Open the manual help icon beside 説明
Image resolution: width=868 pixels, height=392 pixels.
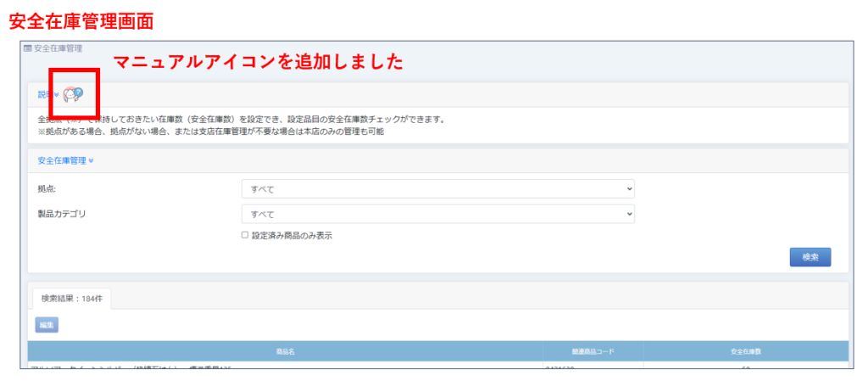(x=74, y=93)
